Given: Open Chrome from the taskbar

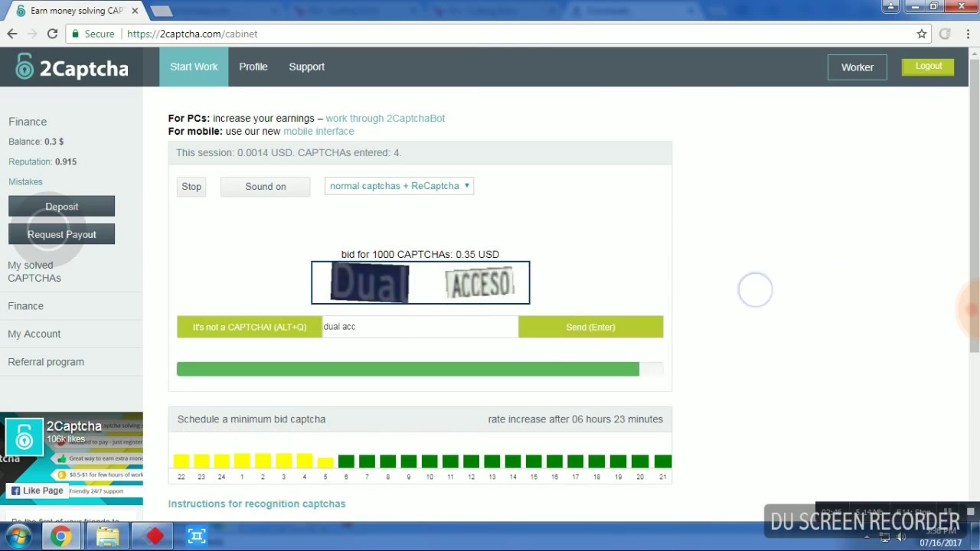Looking at the screenshot, I should (60, 536).
